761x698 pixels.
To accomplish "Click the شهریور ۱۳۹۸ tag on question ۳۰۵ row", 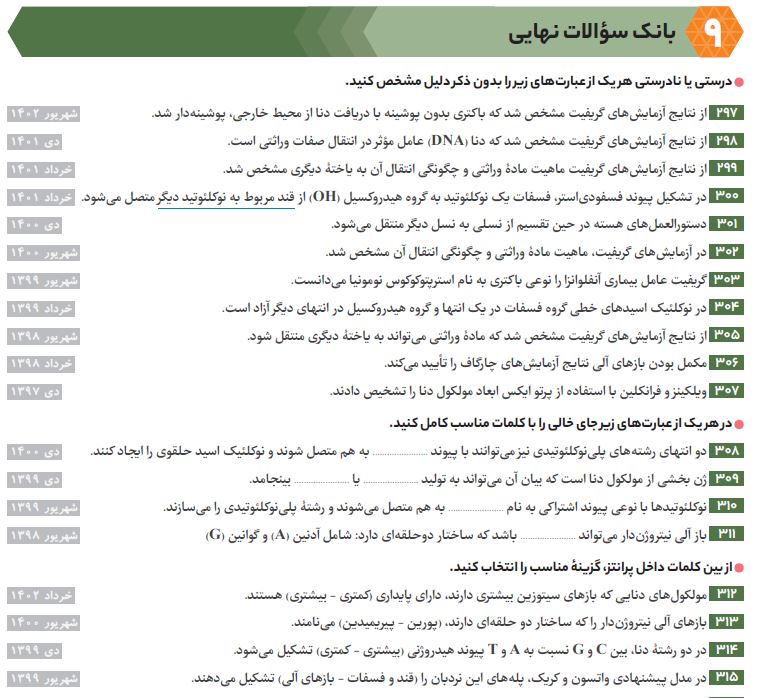I will click(x=44, y=336).
